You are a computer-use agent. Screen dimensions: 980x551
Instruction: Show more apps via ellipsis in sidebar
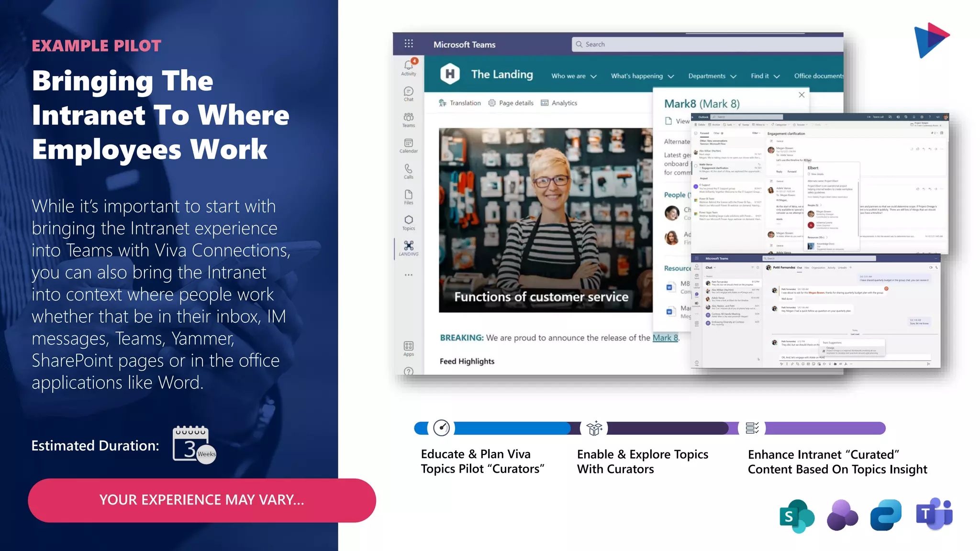click(x=409, y=275)
